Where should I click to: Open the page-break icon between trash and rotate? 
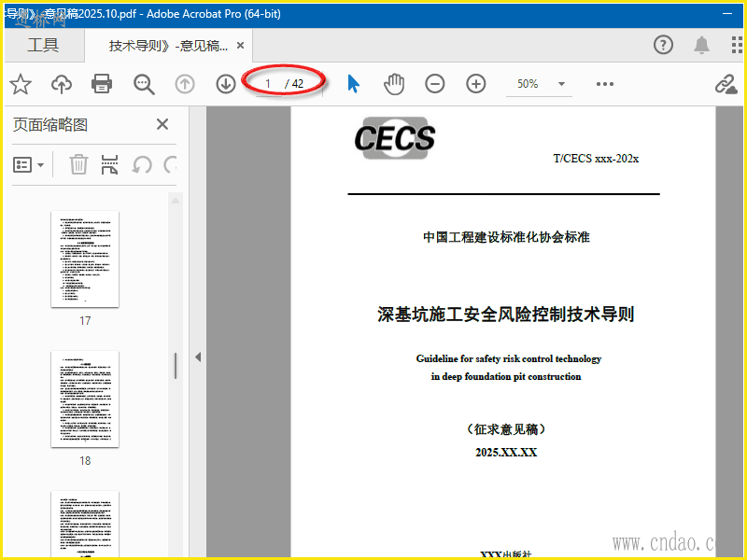[x=109, y=165]
